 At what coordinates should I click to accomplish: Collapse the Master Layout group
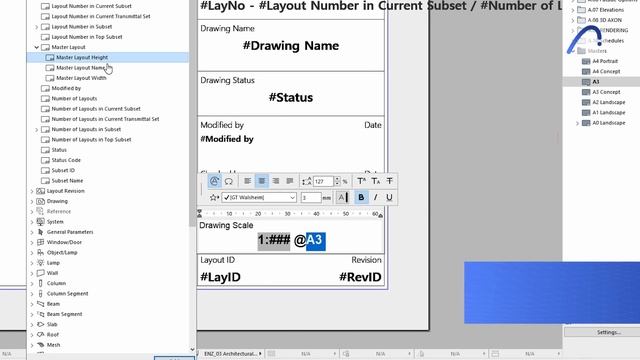36,47
